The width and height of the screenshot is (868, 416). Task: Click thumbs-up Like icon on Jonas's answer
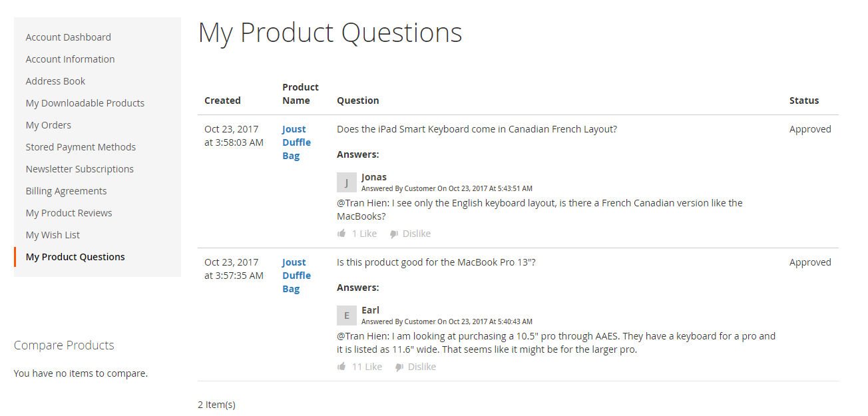click(341, 234)
